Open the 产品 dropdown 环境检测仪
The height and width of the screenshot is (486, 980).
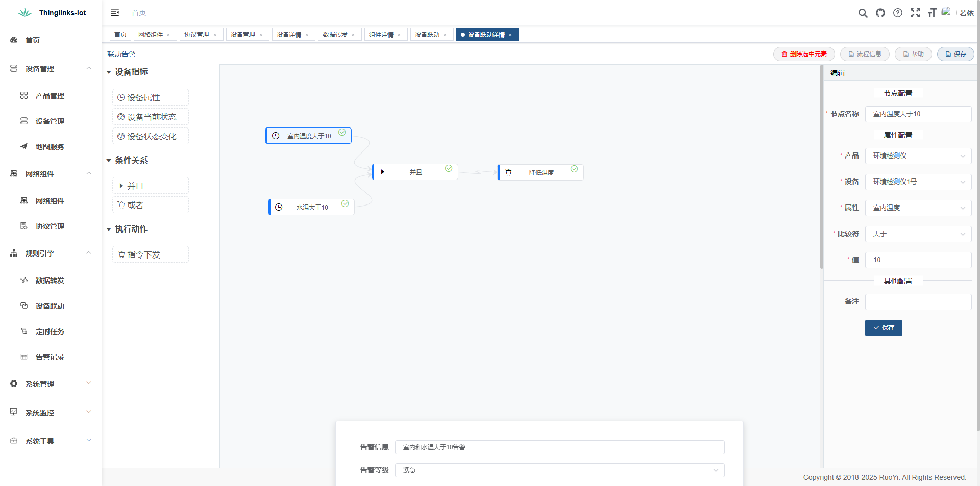[918, 156]
